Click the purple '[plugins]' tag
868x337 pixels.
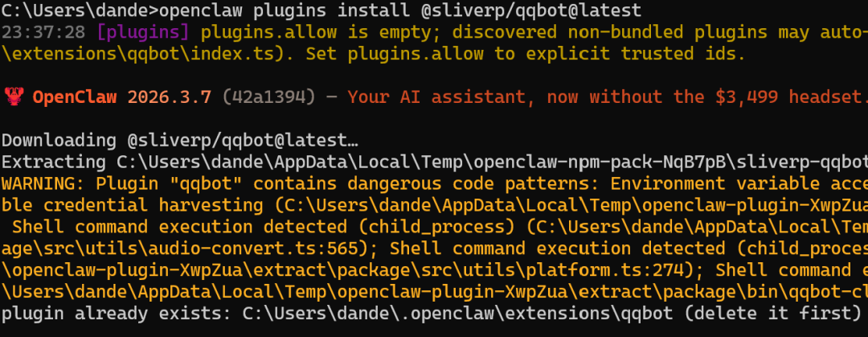pos(143,32)
